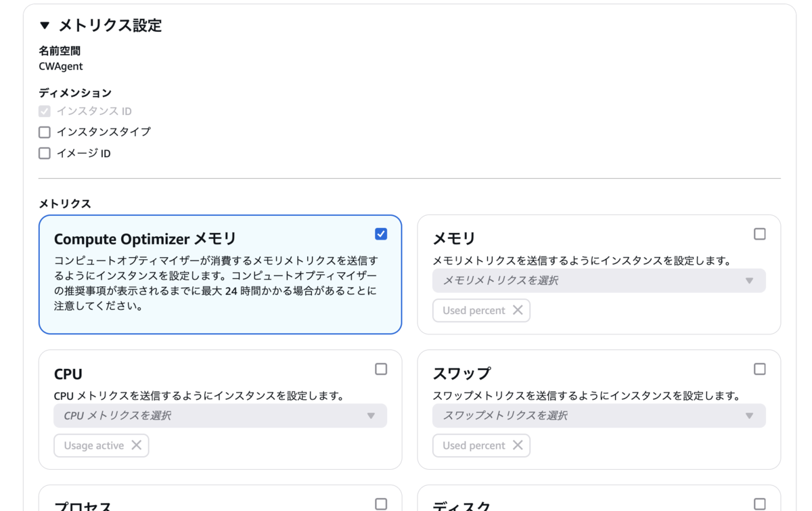Open the スワップメトリクスを選択 dropdown
Viewport: 812px width, 511px height.
click(599, 416)
